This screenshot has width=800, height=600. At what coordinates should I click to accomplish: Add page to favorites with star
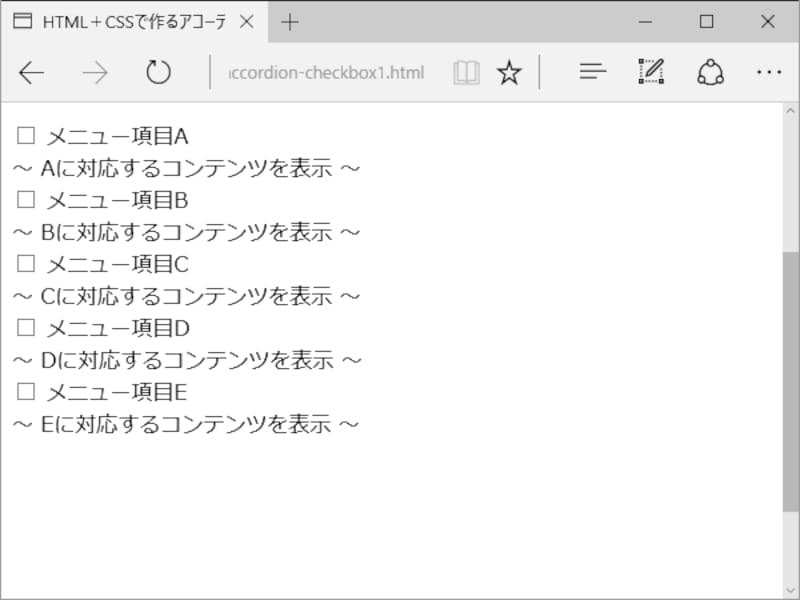click(509, 73)
